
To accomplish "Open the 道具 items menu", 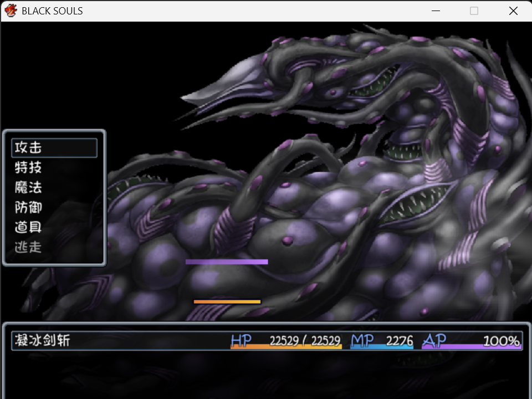I will [x=28, y=227].
